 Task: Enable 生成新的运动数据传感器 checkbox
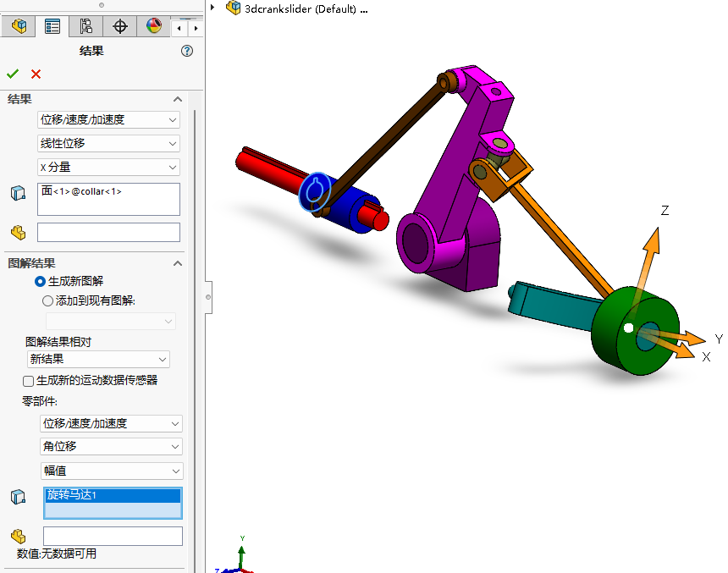(29, 381)
